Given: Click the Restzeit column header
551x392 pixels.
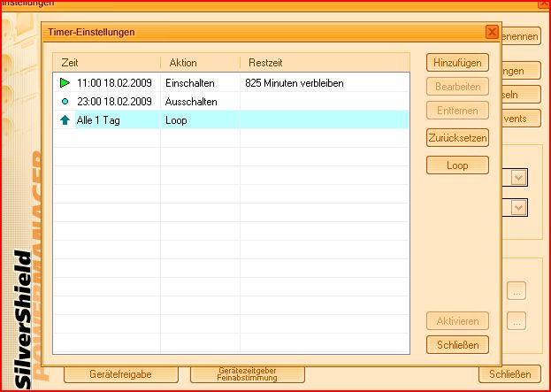Looking at the screenshot, I should pyautogui.click(x=323, y=63).
